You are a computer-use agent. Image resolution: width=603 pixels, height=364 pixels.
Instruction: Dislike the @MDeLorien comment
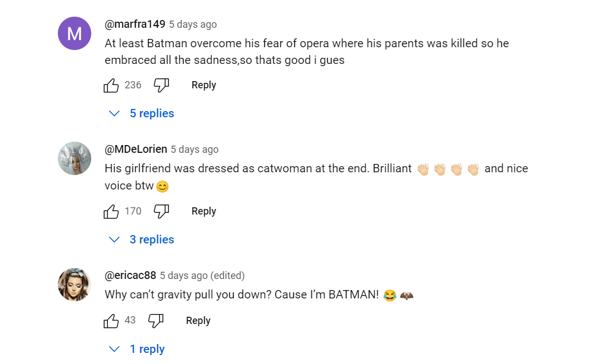[x=161, y=211]
